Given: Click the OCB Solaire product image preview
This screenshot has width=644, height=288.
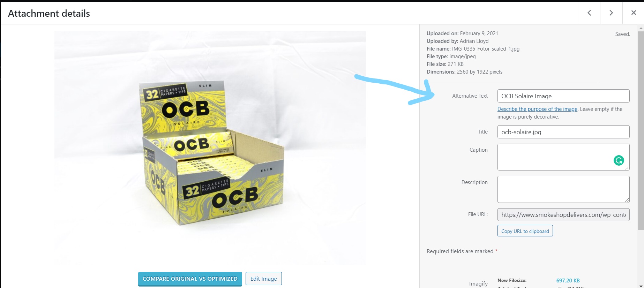Looking at the screenshot, I should coord(210,148).
